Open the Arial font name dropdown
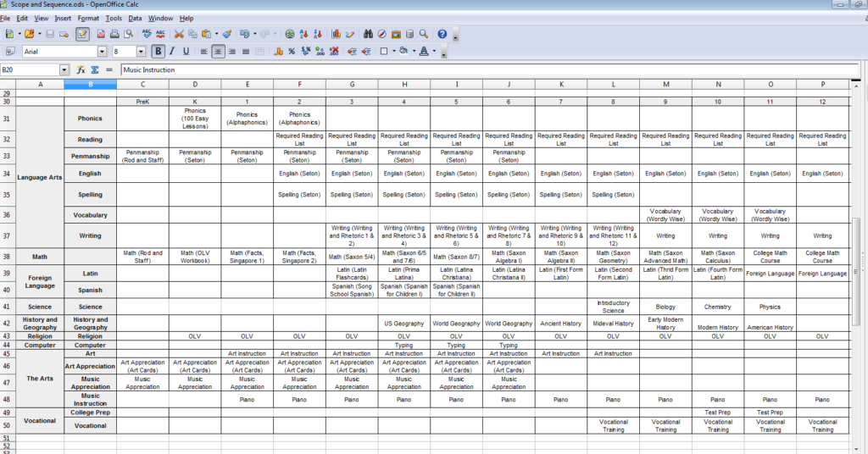The height and width of the screenshot is (454, 868). [102, 52]
